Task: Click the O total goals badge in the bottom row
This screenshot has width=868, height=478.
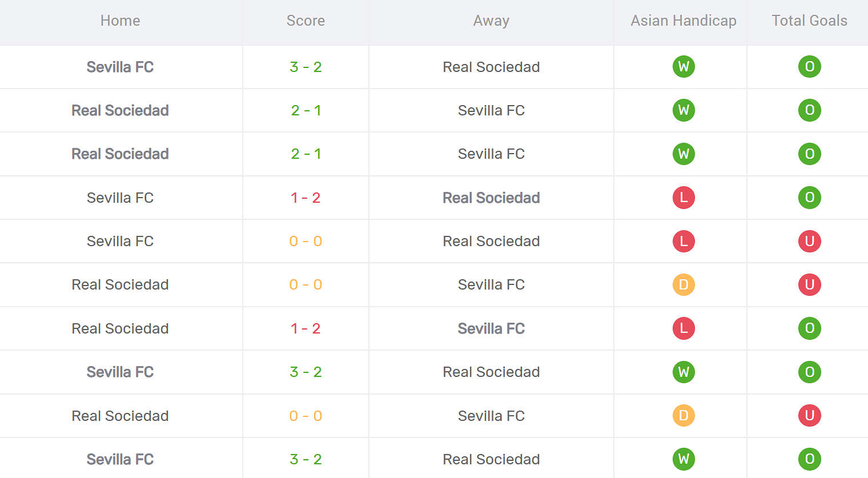Action: (809, 459)
